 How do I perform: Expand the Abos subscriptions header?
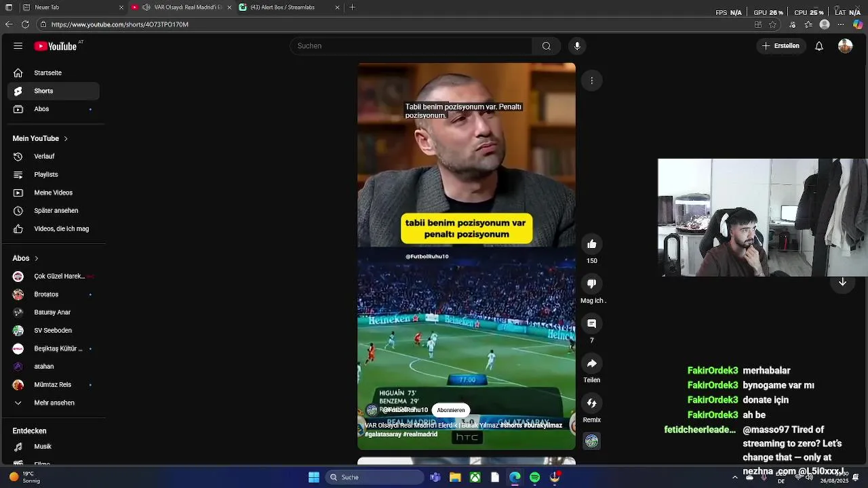coord(26,258)
